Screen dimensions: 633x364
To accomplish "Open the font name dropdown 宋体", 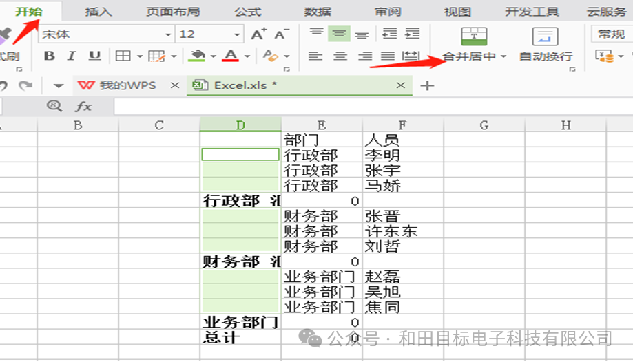I will (x=168, y=34).
